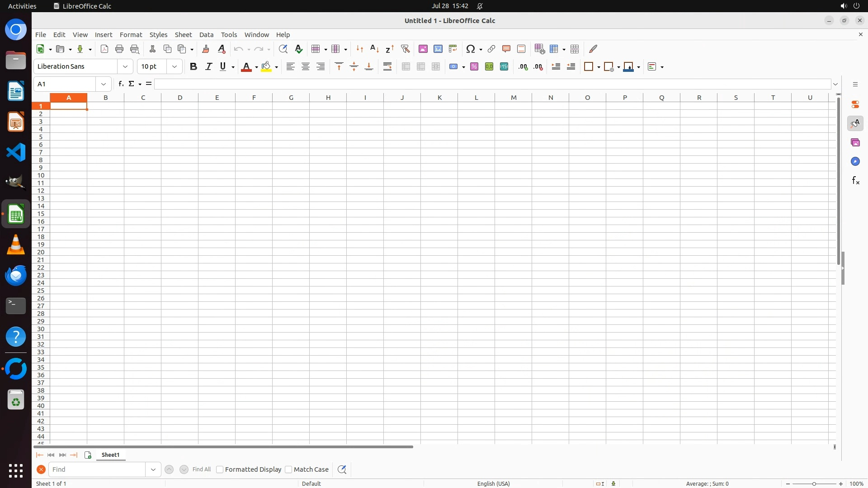Apply the yellow background color swatch
The image size is (868, 488).
point(266,67)
